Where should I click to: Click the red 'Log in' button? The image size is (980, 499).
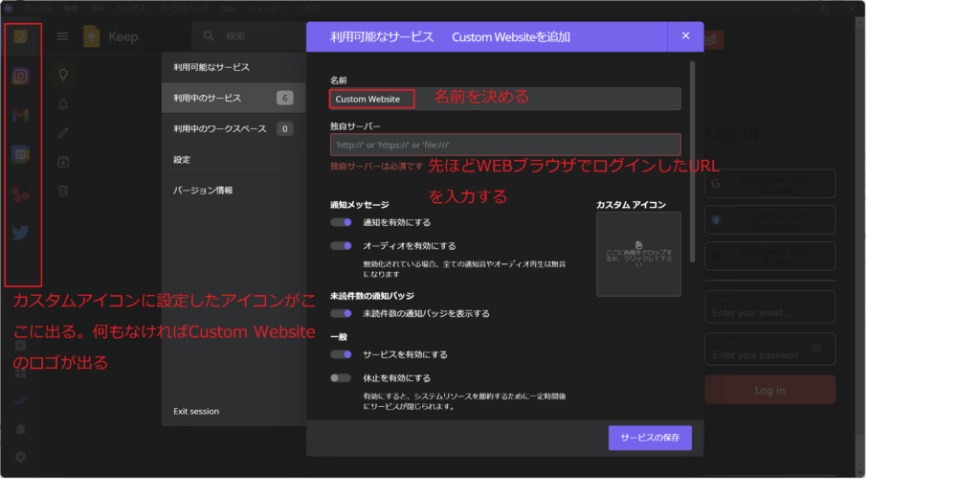(x=770, y=390)
